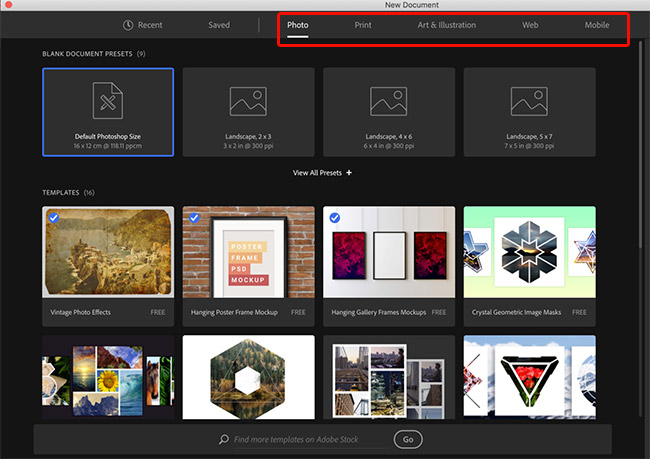Switch to the Print tab
Image resolution: width=650 pixels, height=459 pixels.
(362, 25)
